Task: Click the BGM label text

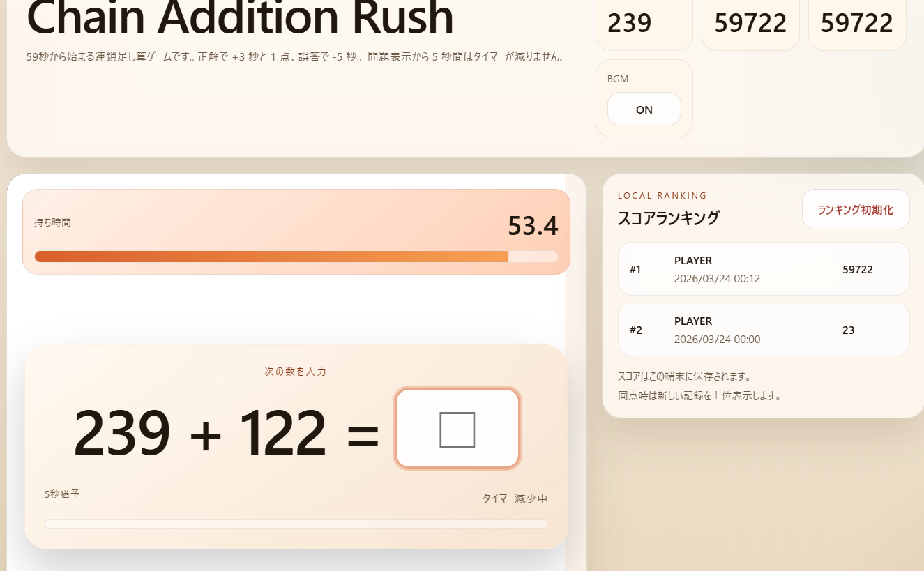Action: [618, 79]
